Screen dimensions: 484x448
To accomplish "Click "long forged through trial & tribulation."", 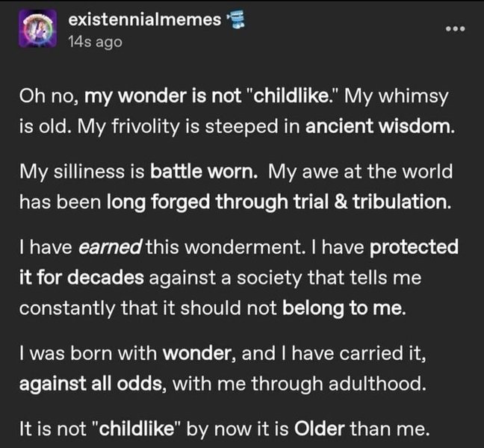I will coord(279,202).
